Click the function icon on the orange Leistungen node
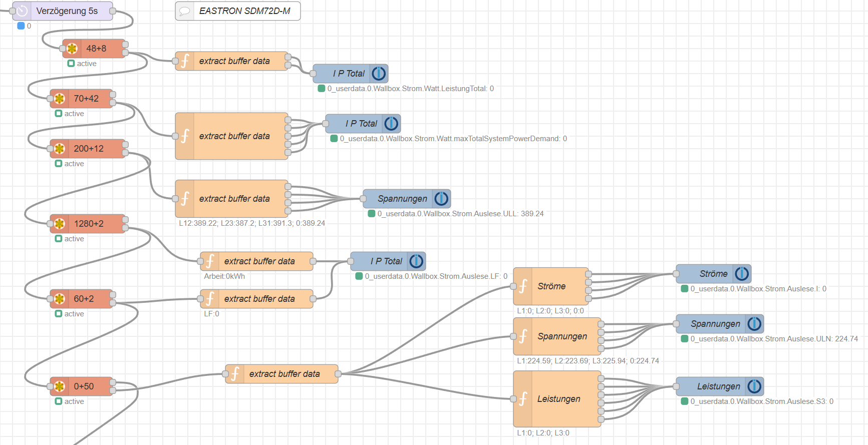The height and width of the screenshot is (445, 868). click(x=523, y=399)
